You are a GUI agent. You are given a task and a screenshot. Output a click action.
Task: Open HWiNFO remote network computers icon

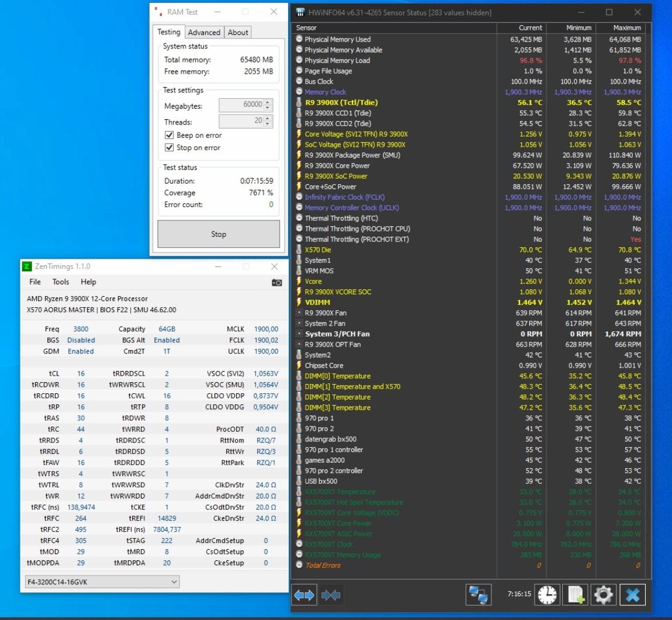pos(478,595)
